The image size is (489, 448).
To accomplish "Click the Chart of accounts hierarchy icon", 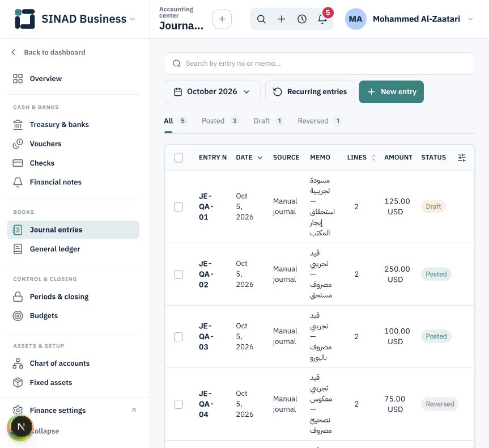I will click(18, 364).
